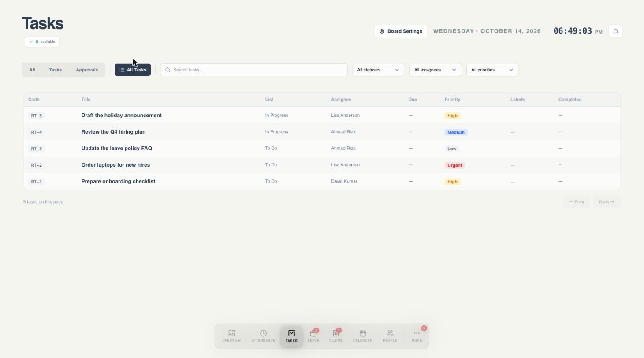Click the Low priority badge
Viewport: 644px width, 358px height.
tap(452, 149)
